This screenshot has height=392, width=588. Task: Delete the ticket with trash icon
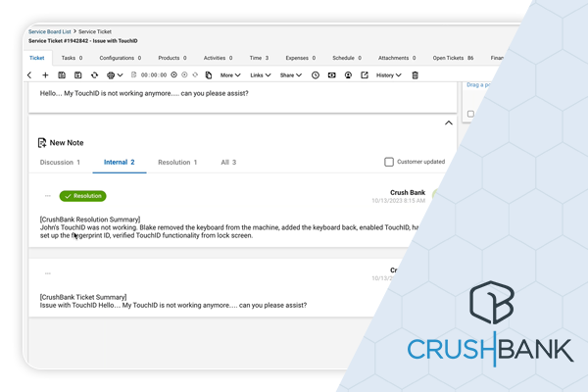coord(416,75)
